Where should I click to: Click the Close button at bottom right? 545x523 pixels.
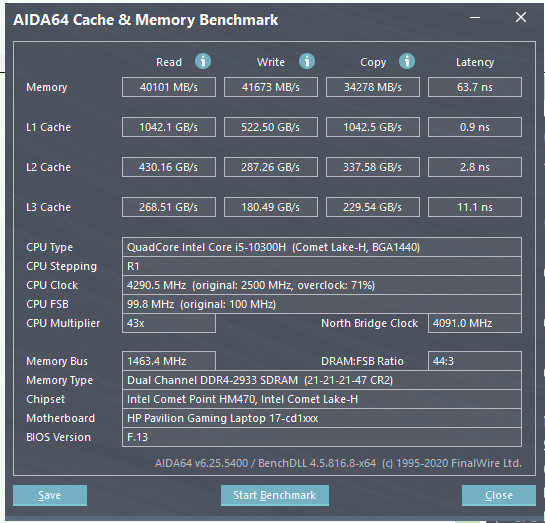point(499,495)
